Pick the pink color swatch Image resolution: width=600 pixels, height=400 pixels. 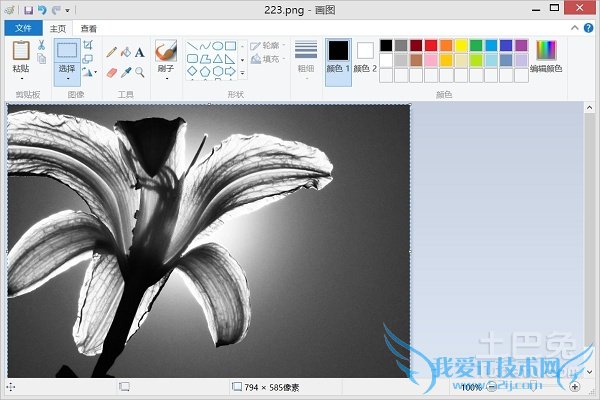(431, 60)
